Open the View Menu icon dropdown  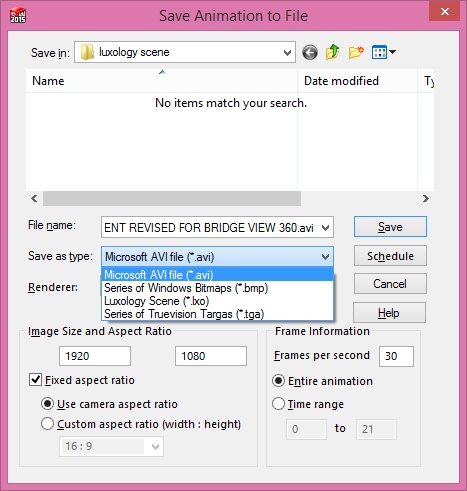point(384,52)
